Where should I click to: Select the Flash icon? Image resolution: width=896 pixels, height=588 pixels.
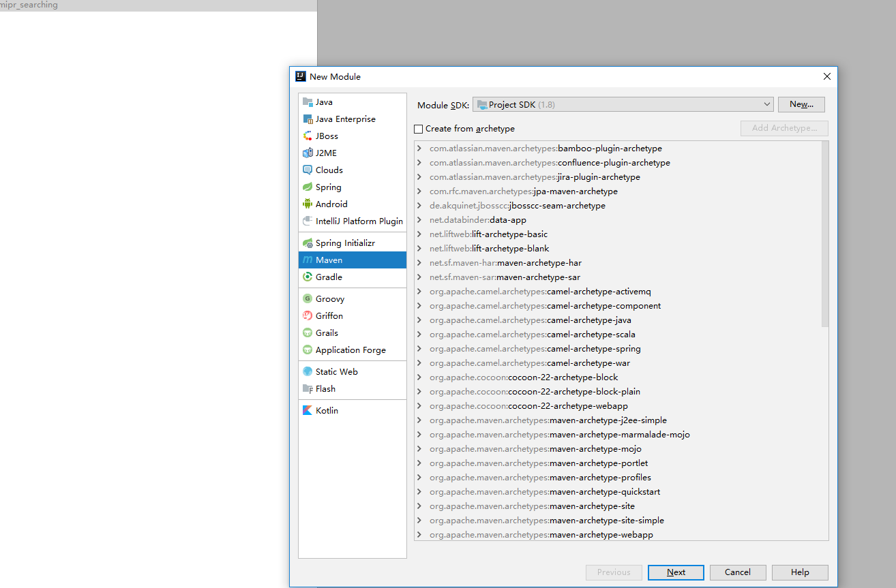(x=308, y=389)
